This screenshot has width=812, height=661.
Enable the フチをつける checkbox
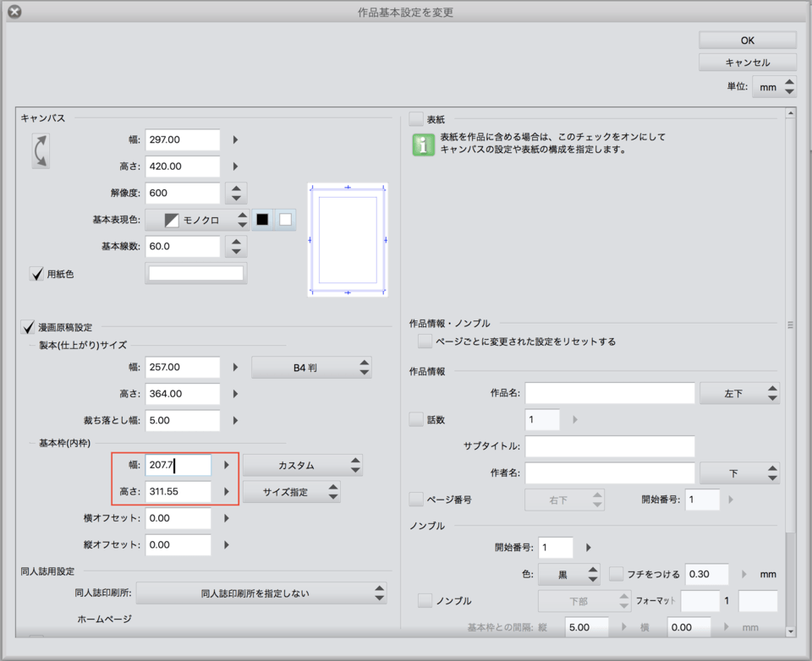(617, 574)
